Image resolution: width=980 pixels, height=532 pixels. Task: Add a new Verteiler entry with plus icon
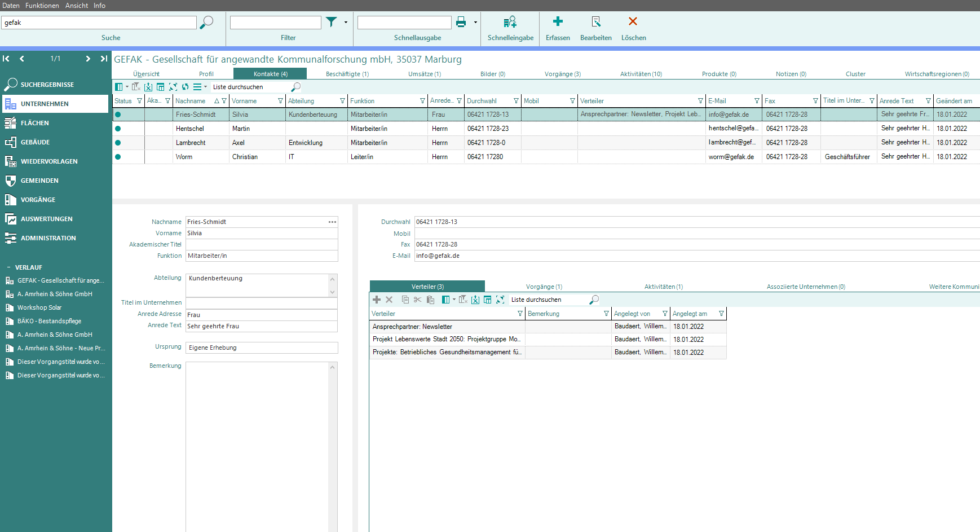377,300
